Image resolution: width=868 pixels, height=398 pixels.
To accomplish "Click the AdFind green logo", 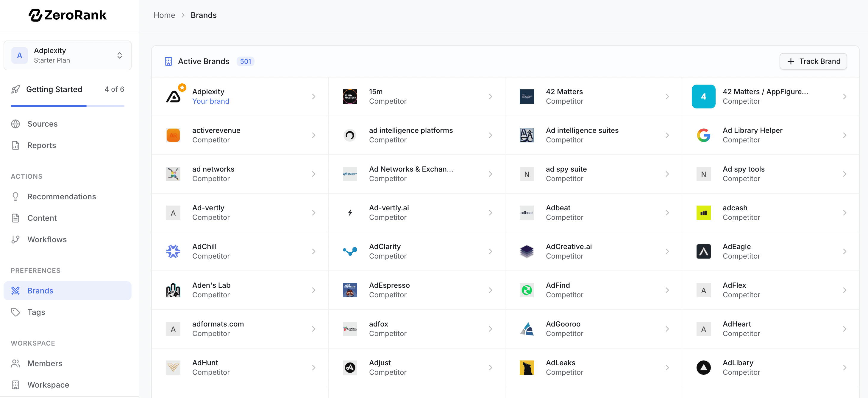I will [527, 290].
